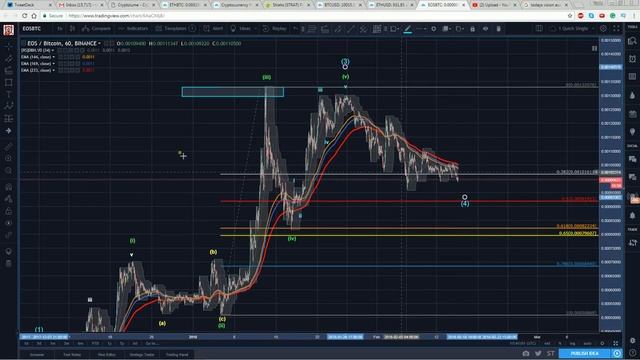Start bar Replay mode
This screenshot has height=360, width=640.
coord(275,29)
